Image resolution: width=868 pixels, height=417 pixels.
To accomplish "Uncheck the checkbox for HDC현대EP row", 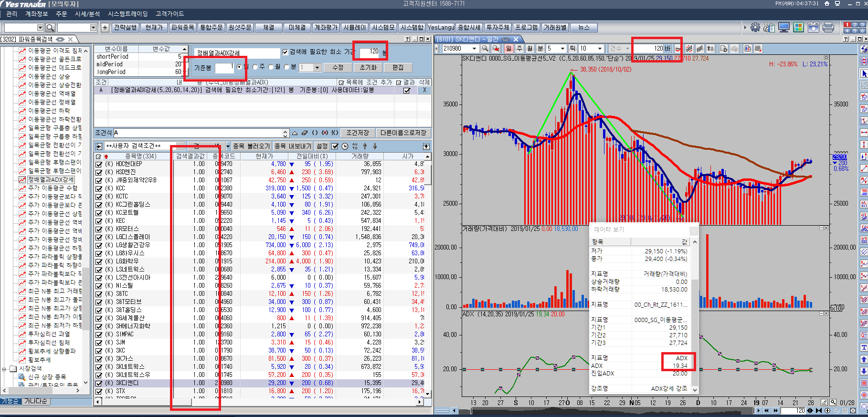I will (x=99, y=164).
